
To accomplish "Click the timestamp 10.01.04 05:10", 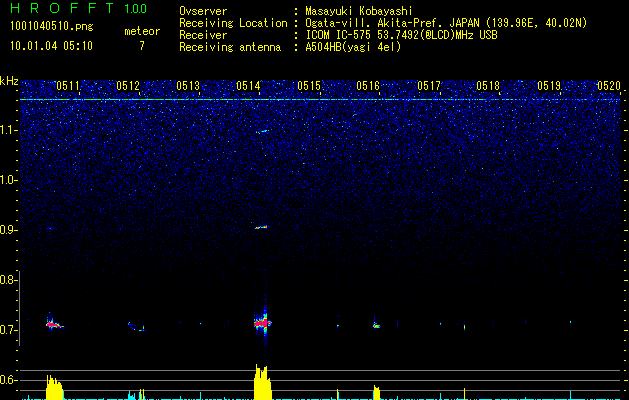I will [x=51, y=46].
